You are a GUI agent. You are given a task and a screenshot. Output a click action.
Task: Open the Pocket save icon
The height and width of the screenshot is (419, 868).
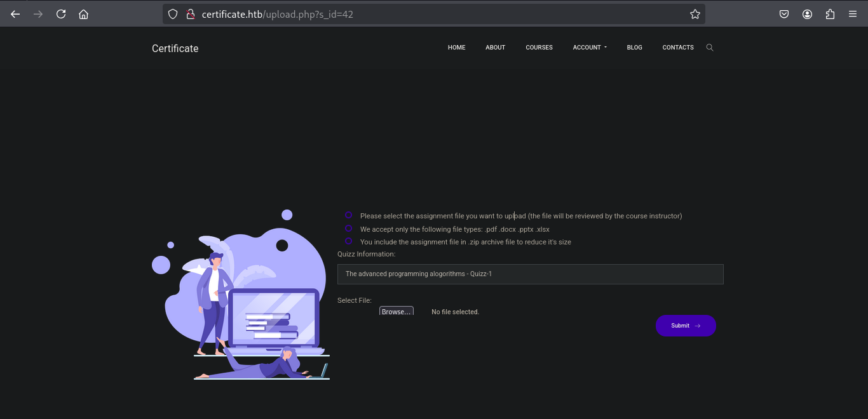click(x=784, y=14)
